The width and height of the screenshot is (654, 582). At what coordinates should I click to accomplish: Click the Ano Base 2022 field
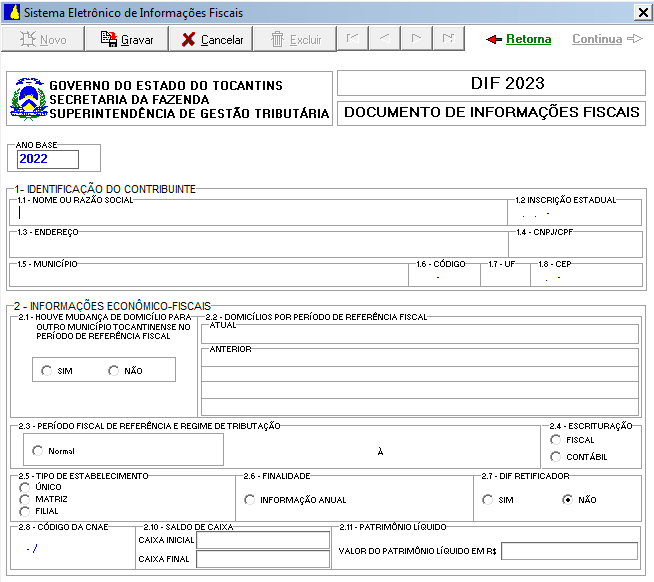tap(48, 159)
